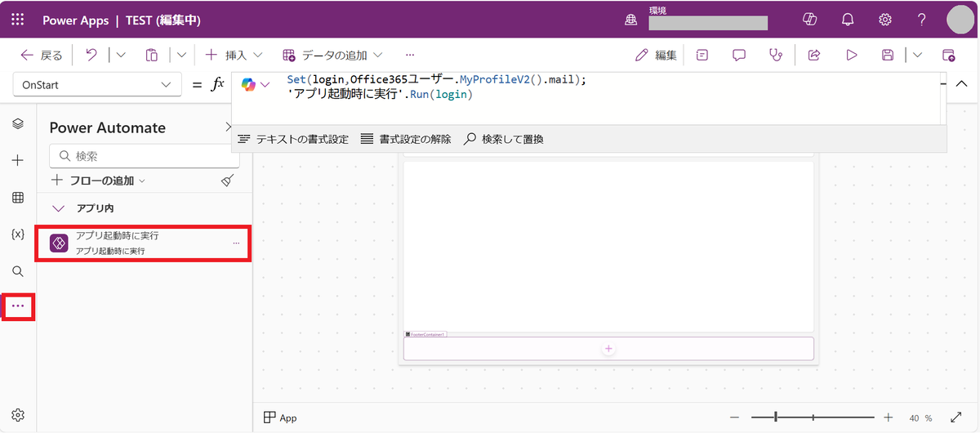
Task: Click 書式設定の解除 remove formatting
Action: click(x=405, y=139)
